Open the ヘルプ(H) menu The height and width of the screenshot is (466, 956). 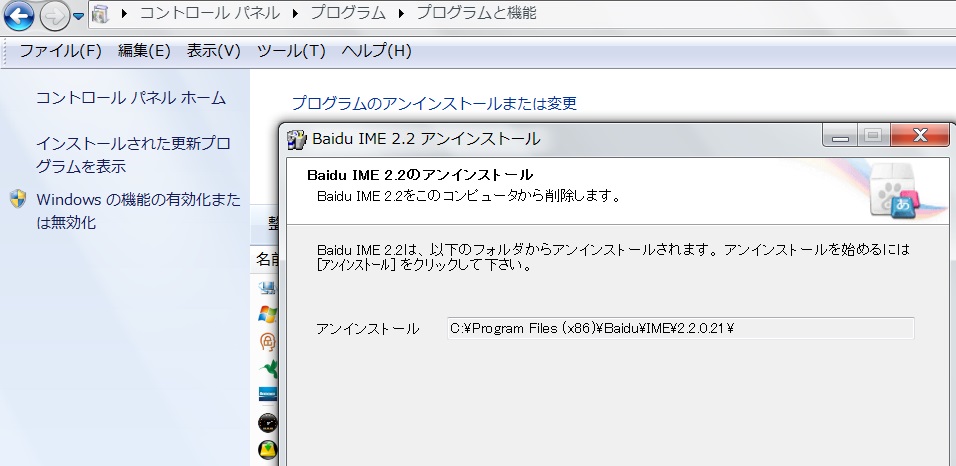[x=376, y=51]
